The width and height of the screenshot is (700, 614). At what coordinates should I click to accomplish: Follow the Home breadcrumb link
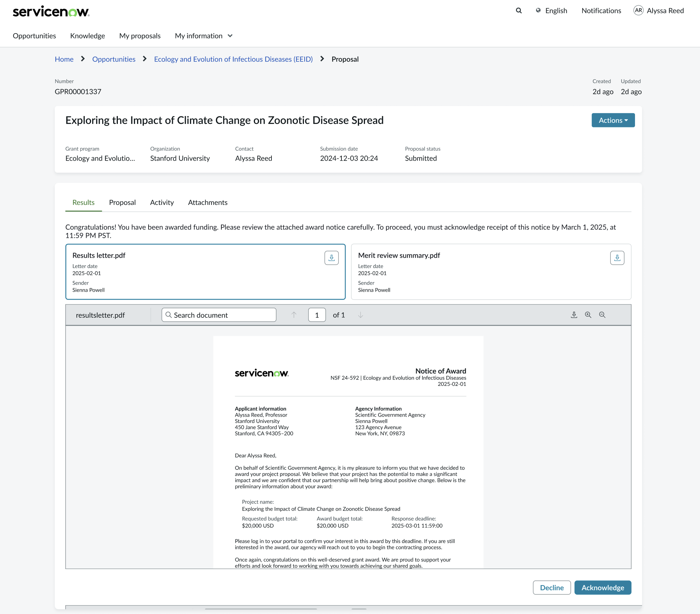(64, 59)
